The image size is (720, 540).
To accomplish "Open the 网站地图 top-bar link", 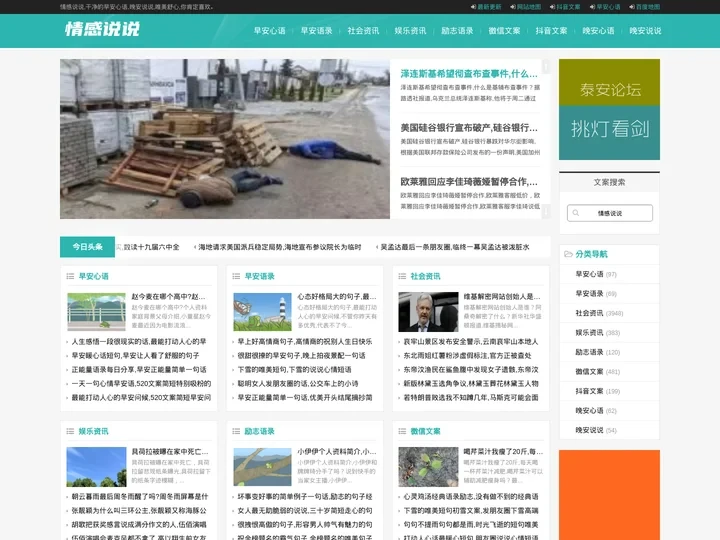I will click(529, 7).
